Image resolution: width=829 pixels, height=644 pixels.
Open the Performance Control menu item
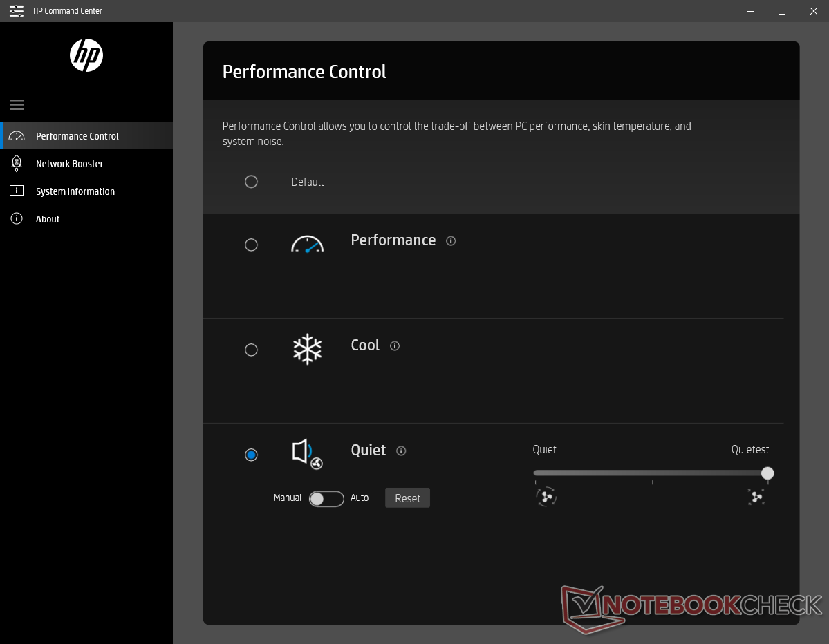(86, 135)
